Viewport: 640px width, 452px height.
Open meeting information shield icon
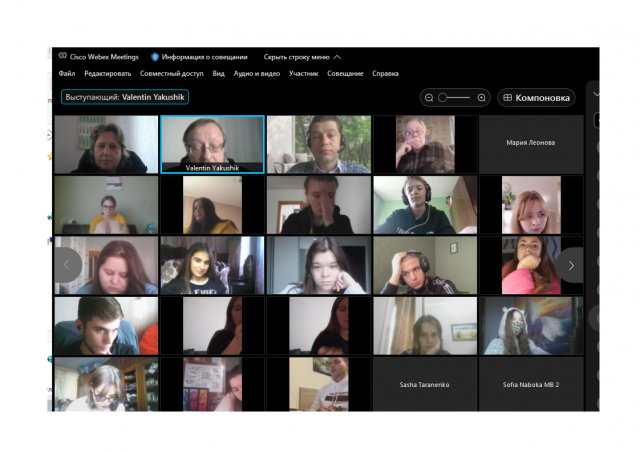[x=155, y=57]
